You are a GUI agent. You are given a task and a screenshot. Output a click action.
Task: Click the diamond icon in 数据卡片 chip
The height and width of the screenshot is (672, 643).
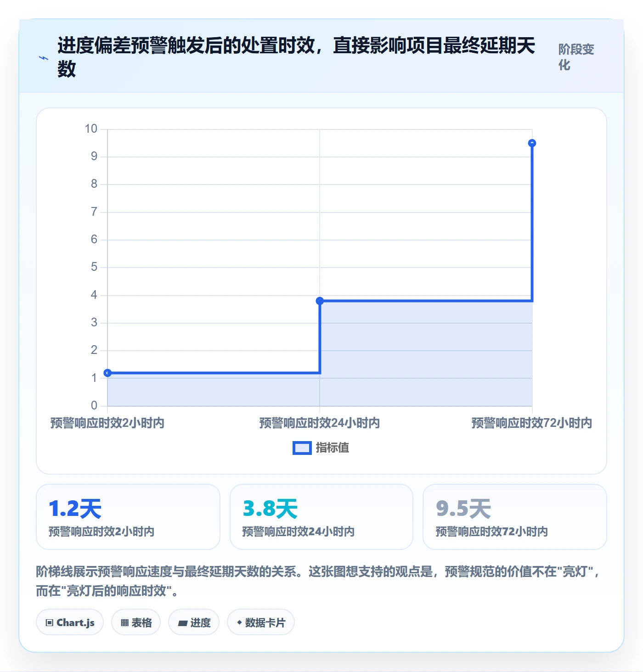(239, 622)
